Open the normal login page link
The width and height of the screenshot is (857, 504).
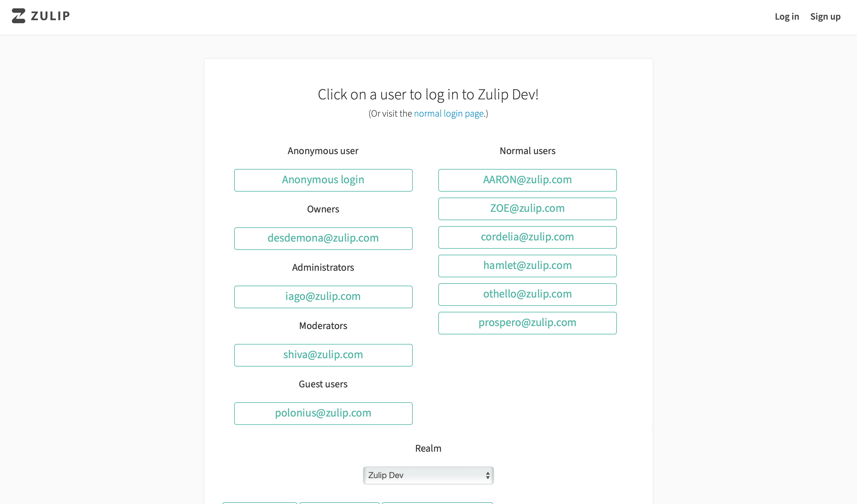point(448,113)
